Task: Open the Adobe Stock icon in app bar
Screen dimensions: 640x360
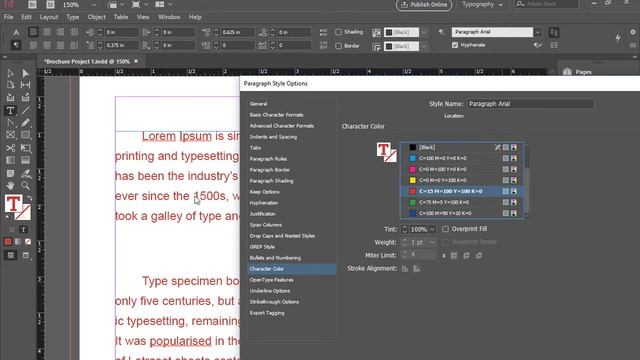Action: pos(50,4)
